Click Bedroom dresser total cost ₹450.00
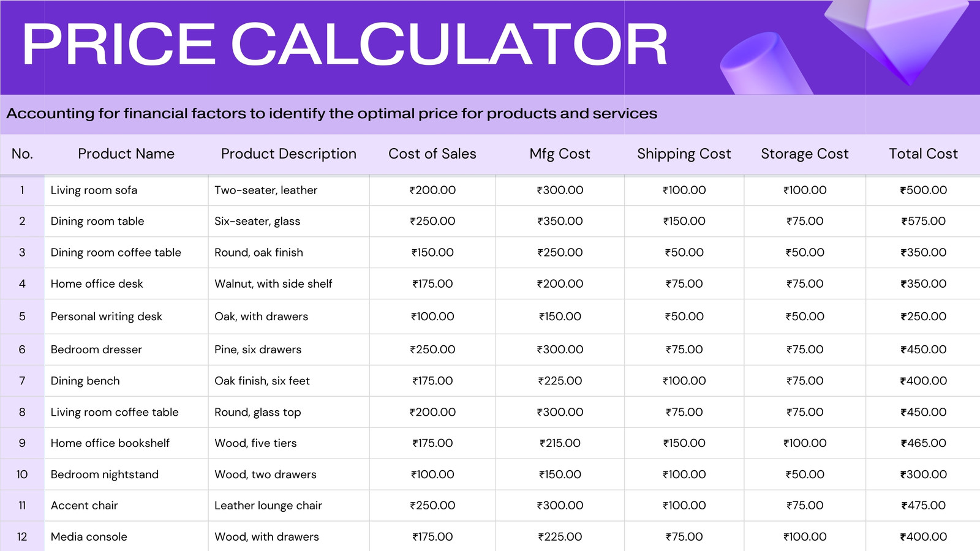Image resolution: width=980 pixels, height=551 pixels. (923, 350)
